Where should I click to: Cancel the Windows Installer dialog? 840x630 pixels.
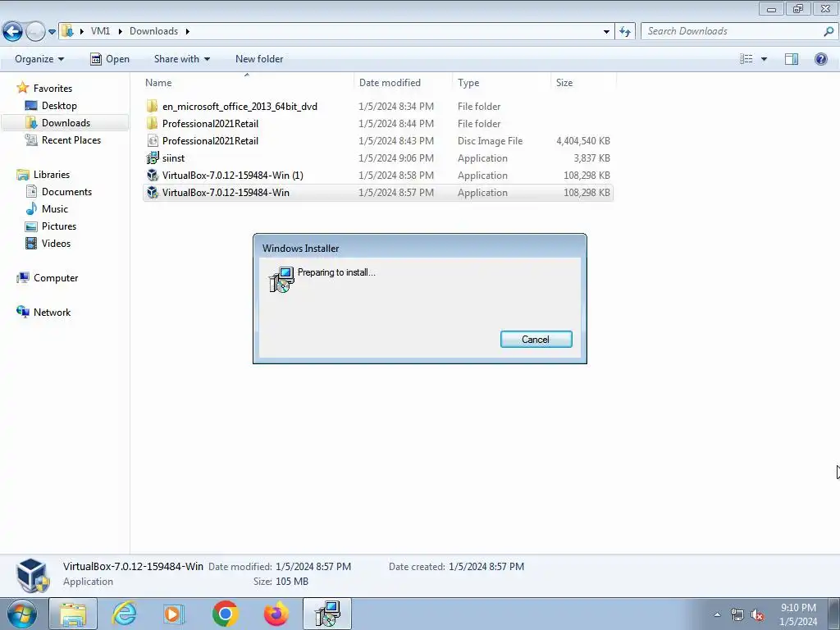pyautogui.click(x=536, y=339)
